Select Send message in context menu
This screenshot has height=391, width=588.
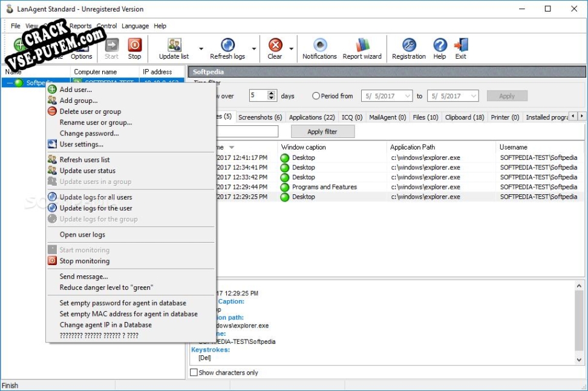click(83, 277)
